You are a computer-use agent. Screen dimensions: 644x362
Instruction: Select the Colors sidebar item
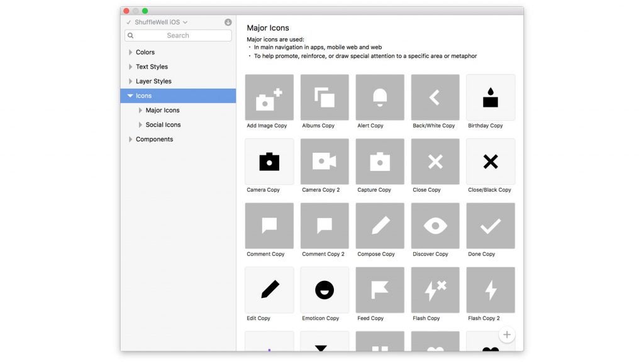coord(178,52)
